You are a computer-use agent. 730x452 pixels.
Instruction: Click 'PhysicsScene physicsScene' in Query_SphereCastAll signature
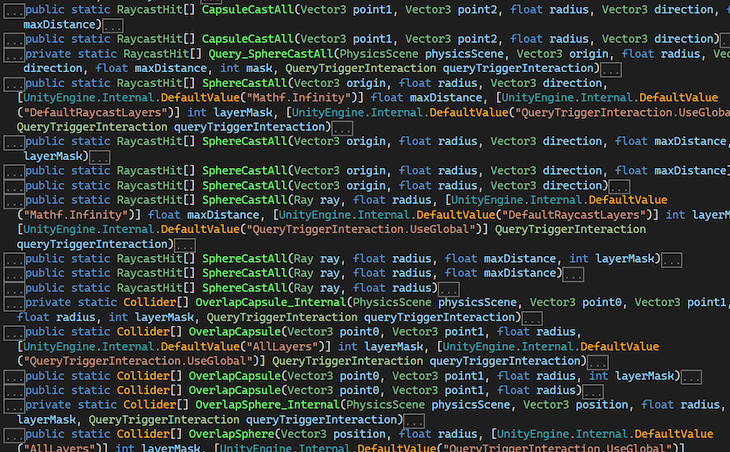coord(421,54)
